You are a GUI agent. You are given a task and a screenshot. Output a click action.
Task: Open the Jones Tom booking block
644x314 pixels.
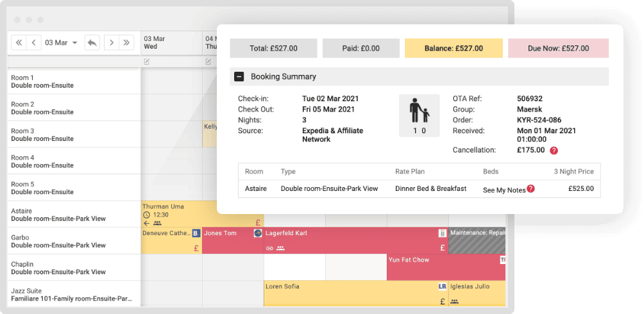[x=233, y=240]
